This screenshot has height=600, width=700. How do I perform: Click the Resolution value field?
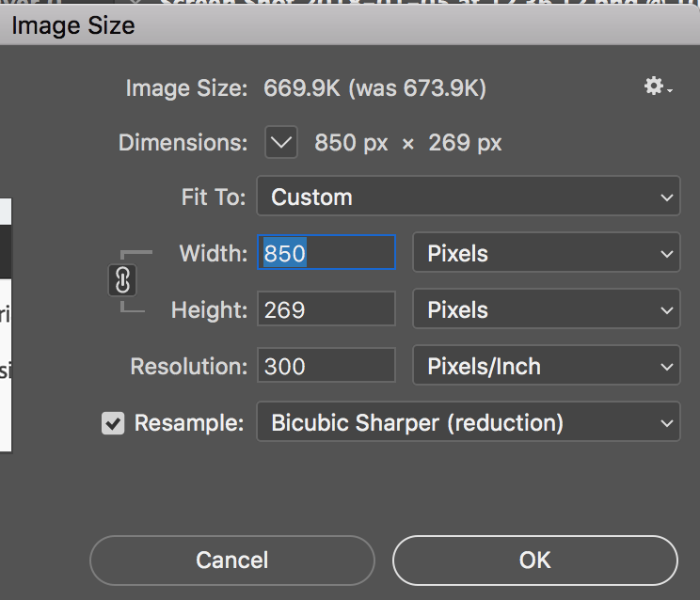pyautogui.click(x=326, y=366)
